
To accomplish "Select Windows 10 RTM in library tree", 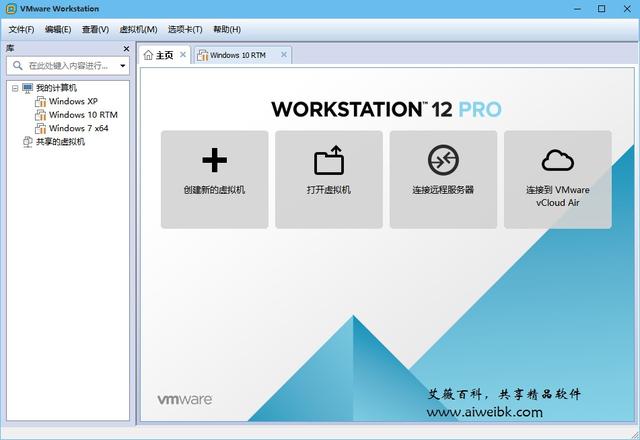I will 83,115.
